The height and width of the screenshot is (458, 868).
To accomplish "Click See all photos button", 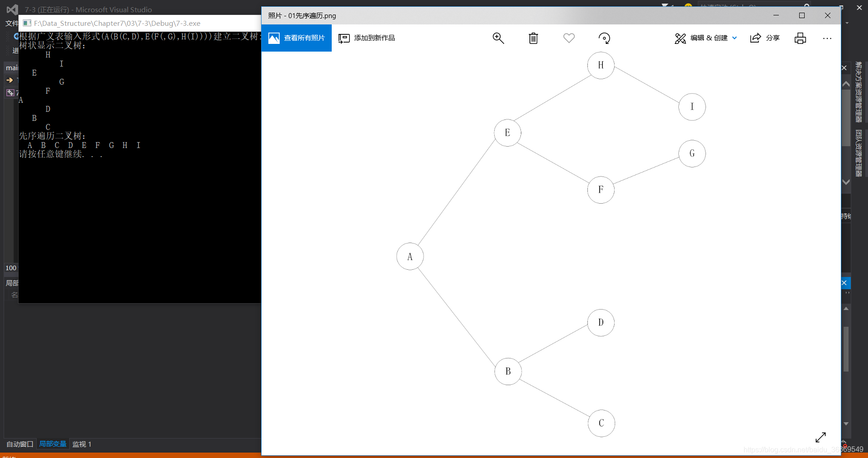I will click(296, 38).
